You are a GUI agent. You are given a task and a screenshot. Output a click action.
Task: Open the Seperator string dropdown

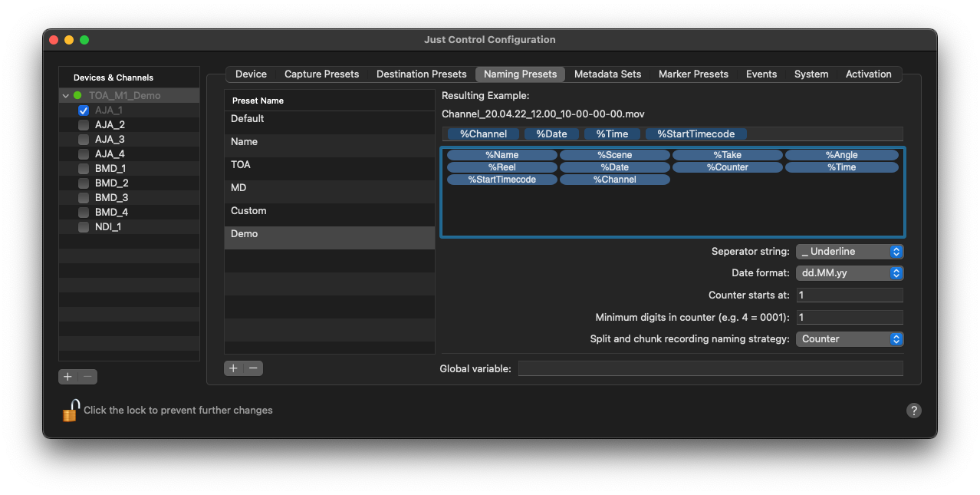pyautogui.click(x=850, y=252)
